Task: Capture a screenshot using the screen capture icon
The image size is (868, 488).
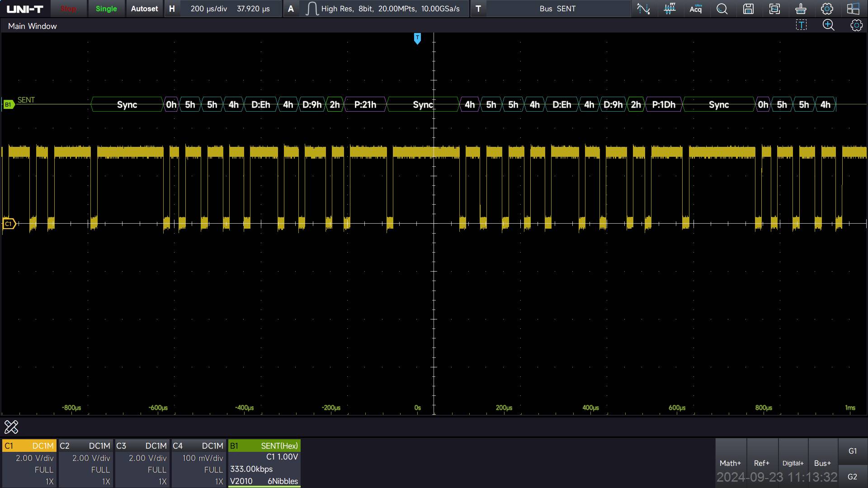Action: pos(774,9)
